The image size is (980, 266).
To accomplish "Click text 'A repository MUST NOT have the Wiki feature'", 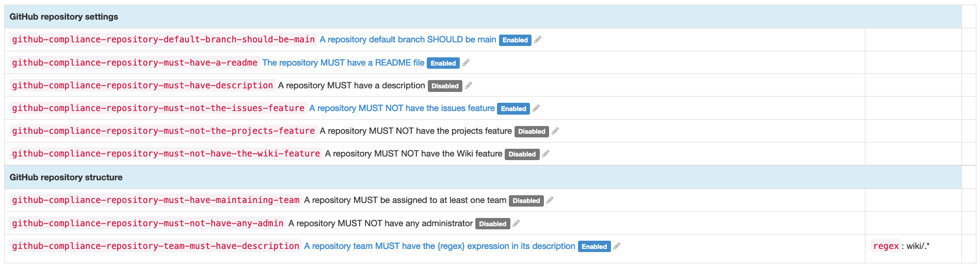I will pos(413,153).
